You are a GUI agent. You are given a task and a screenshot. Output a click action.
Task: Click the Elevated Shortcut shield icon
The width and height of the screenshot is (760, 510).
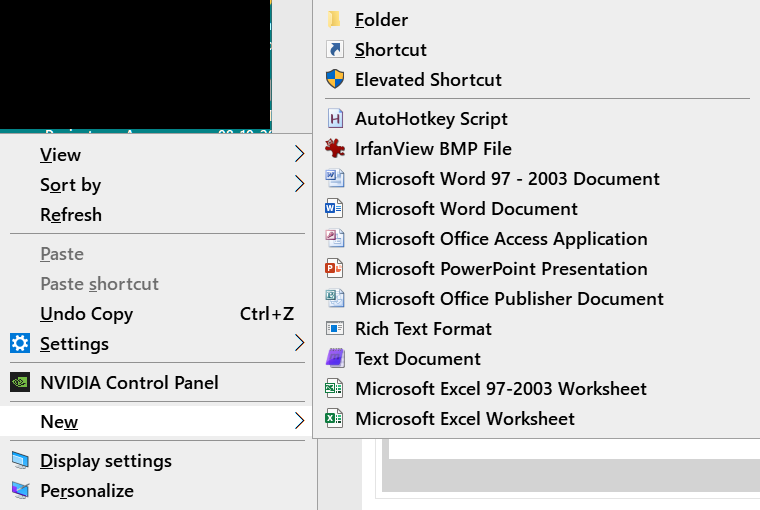[x=334, y=79]
